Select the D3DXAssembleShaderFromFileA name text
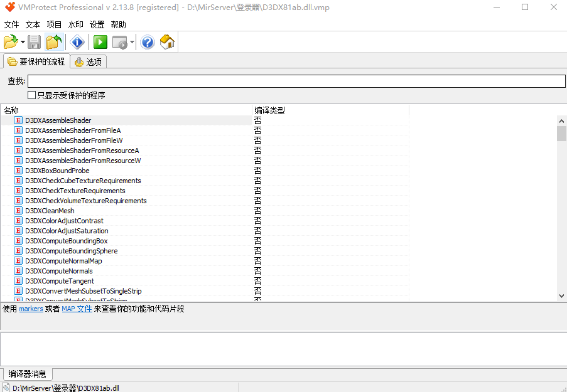The width and height of the screenshot is (567, 392). pyautogui.click(x=73, y=130)
